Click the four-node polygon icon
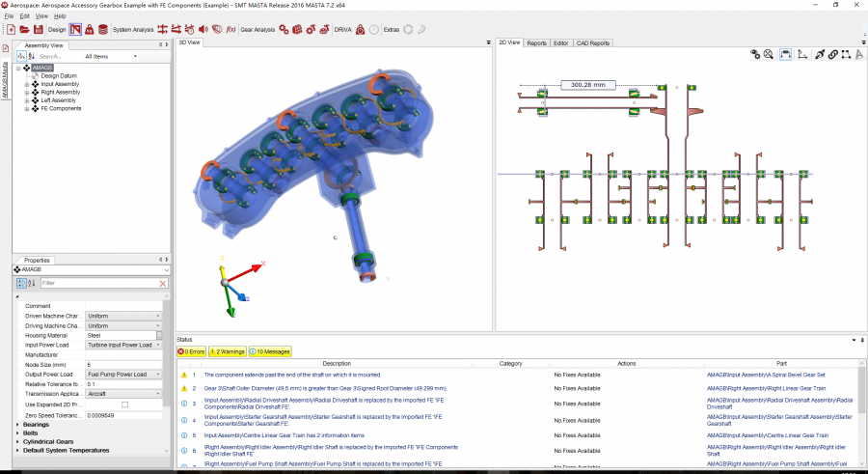The image size is (868, 474). point(846,54)
